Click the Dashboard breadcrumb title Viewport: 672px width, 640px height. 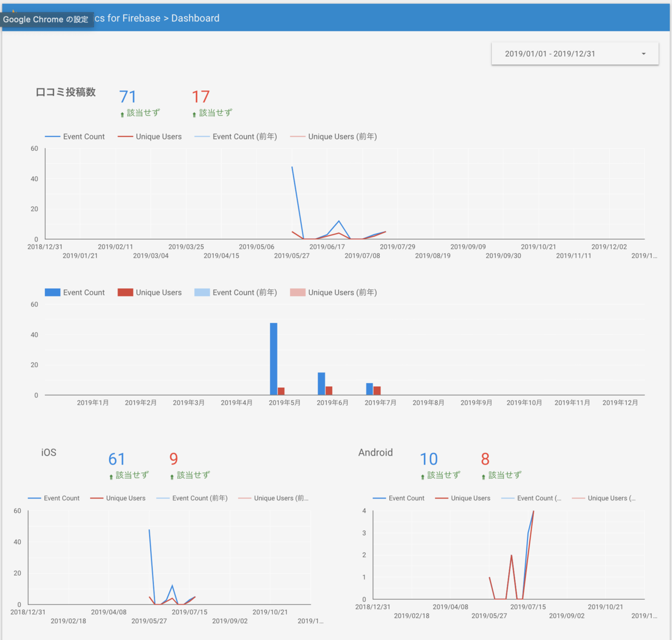pos(195,18)
